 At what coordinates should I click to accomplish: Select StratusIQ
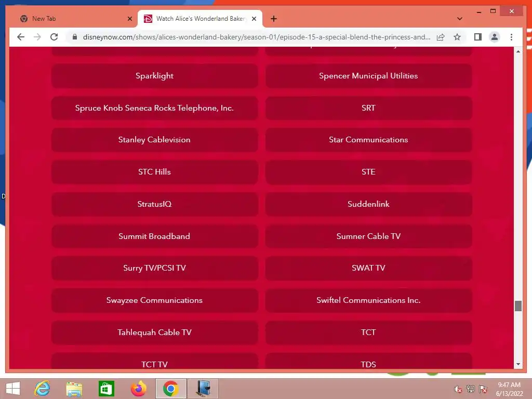tap(154, 204)
